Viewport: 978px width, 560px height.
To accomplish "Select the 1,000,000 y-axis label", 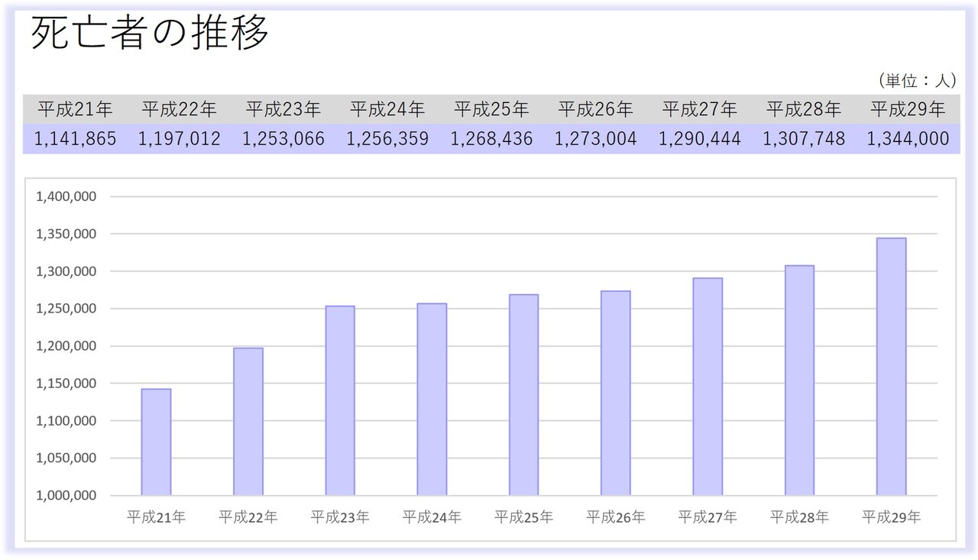I will [66, 495].
